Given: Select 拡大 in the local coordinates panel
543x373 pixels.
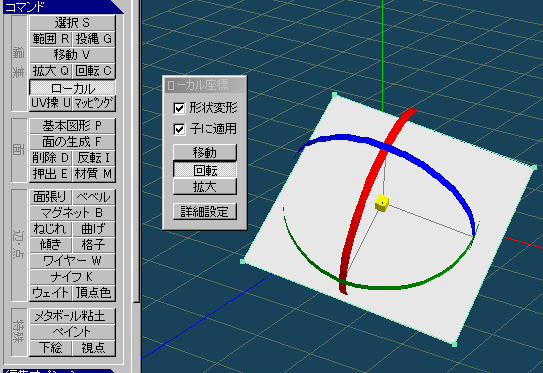Looking at the screenshot, I should [x=205, y=187].
